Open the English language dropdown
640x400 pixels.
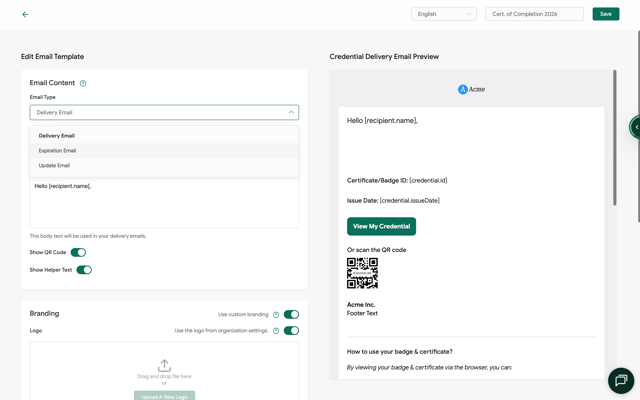tap(444, 14)
